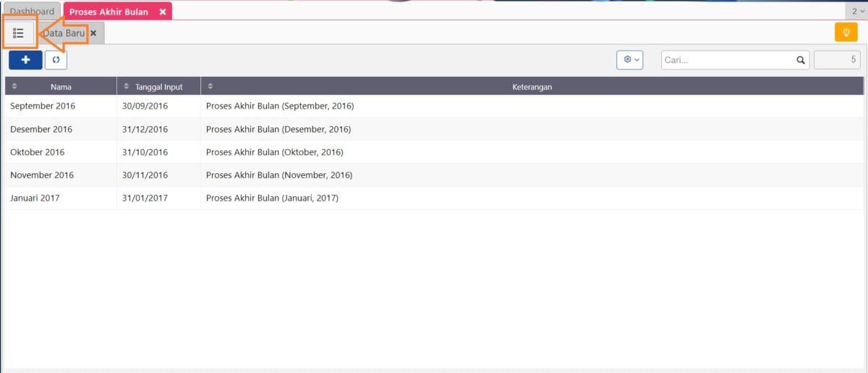Switch to the Dashboard tab
Viewport: 868px width, 373px height.
tap(32, 12)
